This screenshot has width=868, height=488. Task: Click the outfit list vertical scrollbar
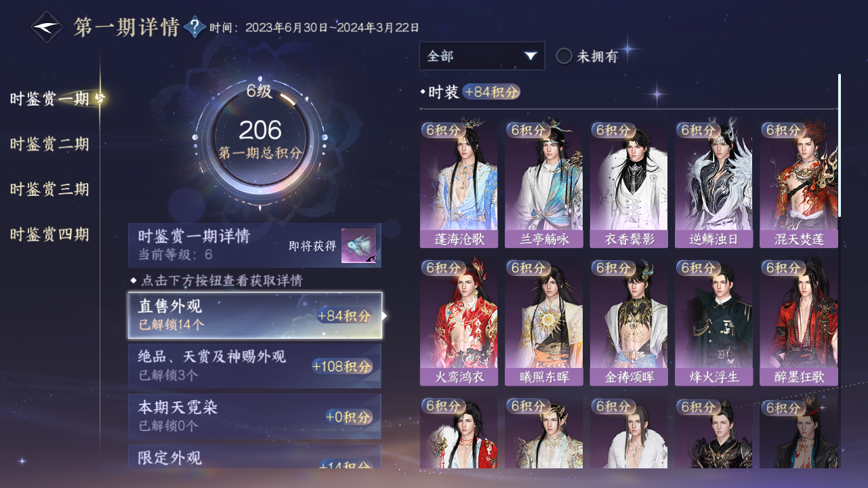pyautogui.click(x=840, y=146)
